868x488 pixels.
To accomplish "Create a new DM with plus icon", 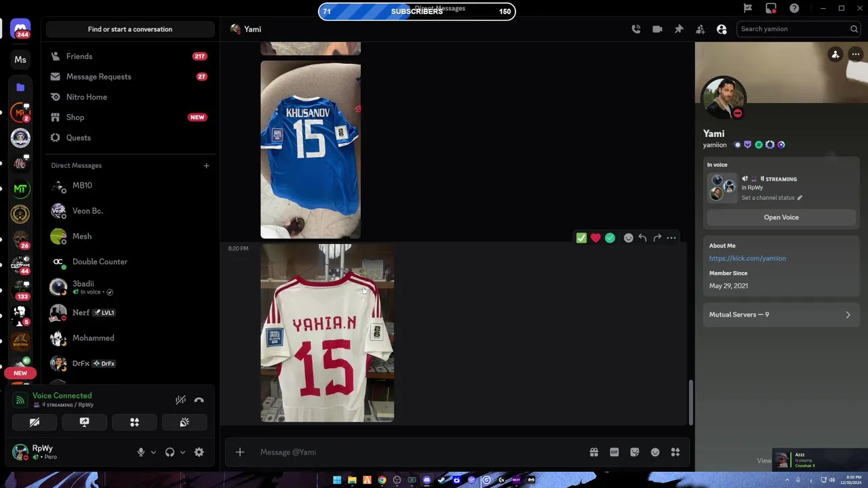I will point(206,165).
